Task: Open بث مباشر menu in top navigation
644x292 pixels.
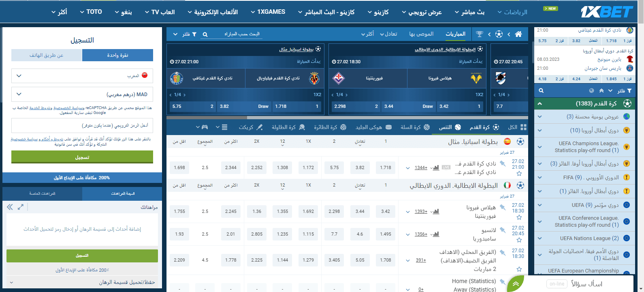Action: 469,12
